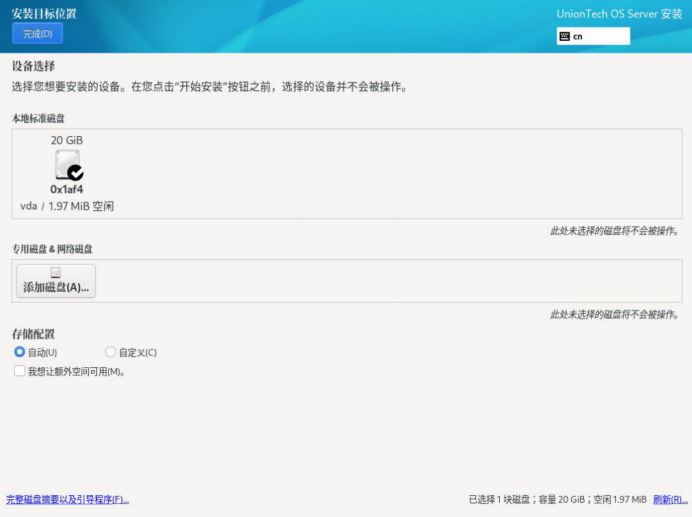Open 完整磁盘摘要以及引导程序(F)... link

[68, 499]
